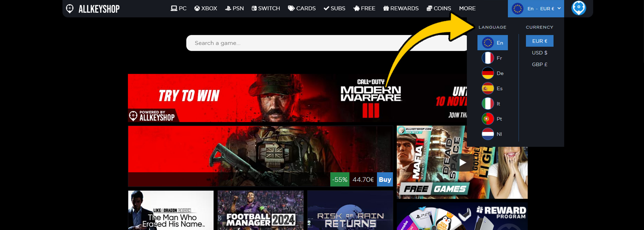Select the highlighted En language entry
644x230 pixels.
pyautogui.click(x=492, y=43)
